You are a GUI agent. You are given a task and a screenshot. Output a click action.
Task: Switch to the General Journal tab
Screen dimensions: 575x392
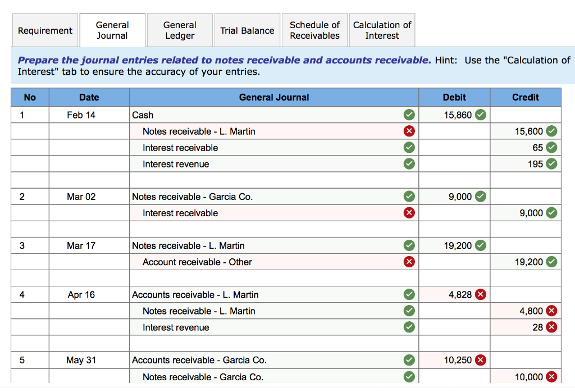pyautogui.click(x=112, y=30)
